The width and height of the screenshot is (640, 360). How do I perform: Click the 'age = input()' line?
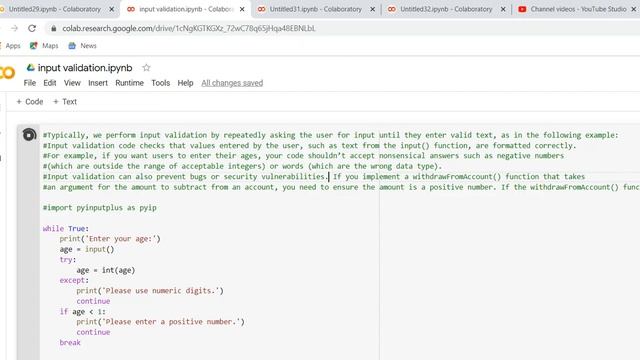87,249
